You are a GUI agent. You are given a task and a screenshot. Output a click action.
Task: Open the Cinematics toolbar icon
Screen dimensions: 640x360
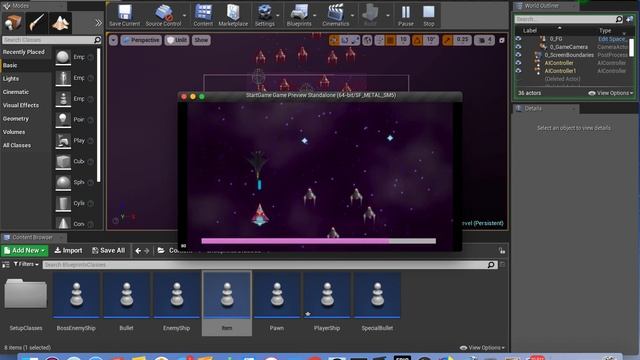pos(336,16)
